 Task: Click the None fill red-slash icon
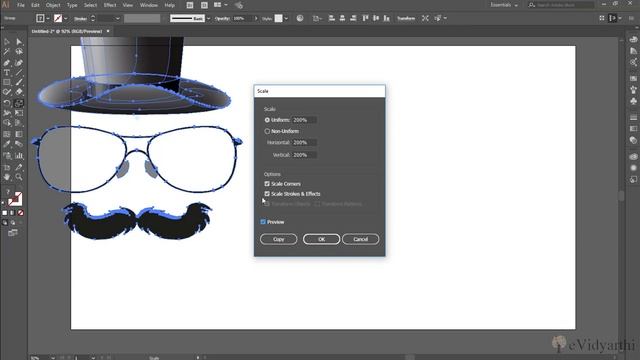click(21, 213)
